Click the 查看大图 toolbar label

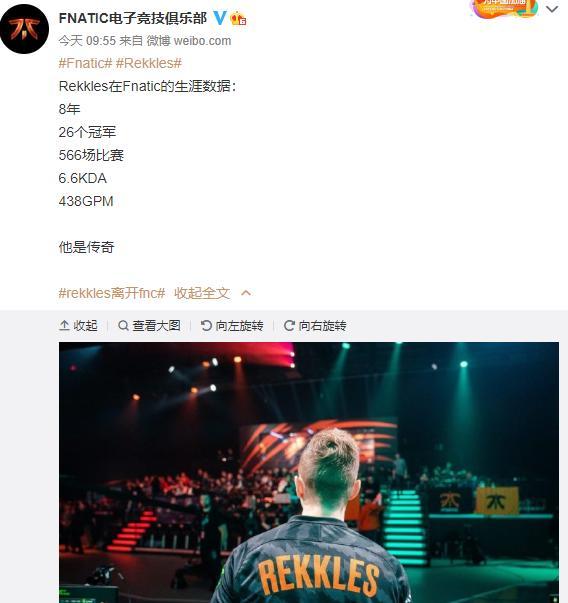tap(156, 326)
